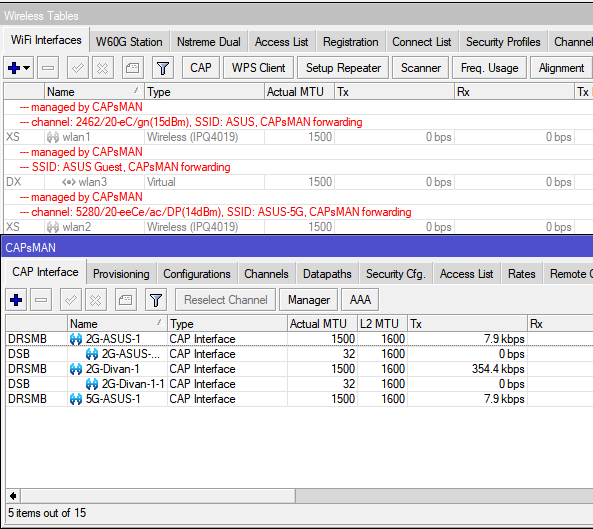This screenshot has height=529, width=593.
Task: Open the Access List tab in Wireless Tables
Action: [x=282, y=42]
